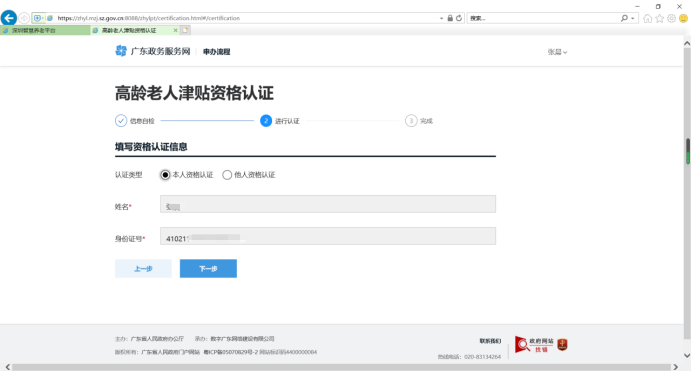Click the compatibility shield icon in address bar
692x371 pixels.
[38, 18]
